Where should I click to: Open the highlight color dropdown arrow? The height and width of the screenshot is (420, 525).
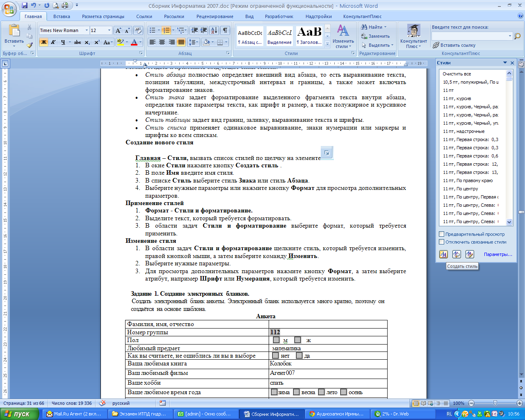pos(127,42)
